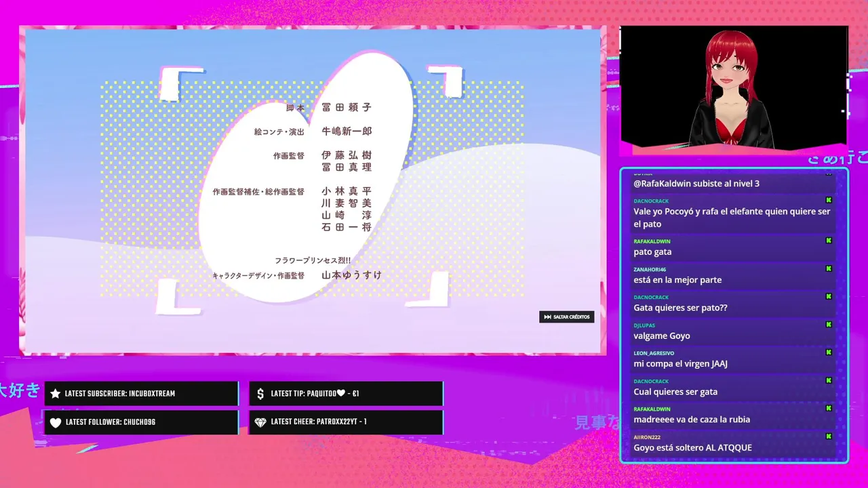Click the green badge on 'Gata quieres ser pato??' message
Viewport: 868px width, 488px height.
click(x=829, y=296)
